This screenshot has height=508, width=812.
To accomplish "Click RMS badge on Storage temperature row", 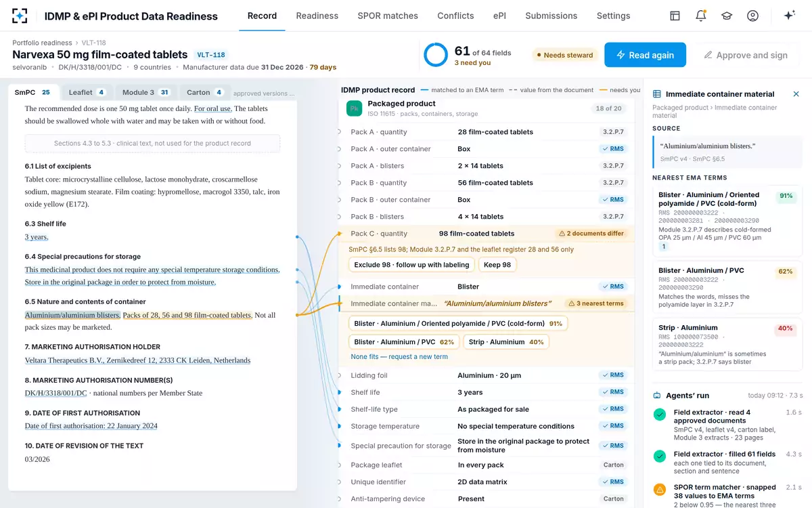I will coord(613,426).
